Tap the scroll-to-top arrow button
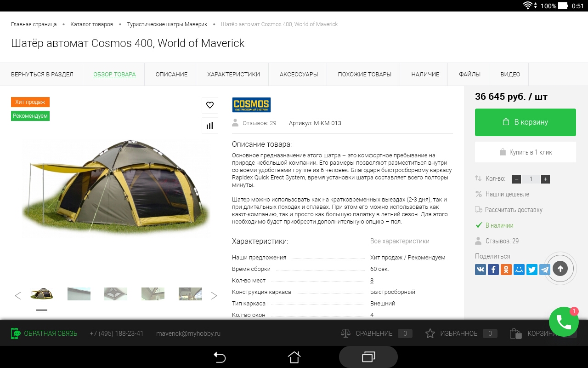588x368 pixels. coord(560,269)
